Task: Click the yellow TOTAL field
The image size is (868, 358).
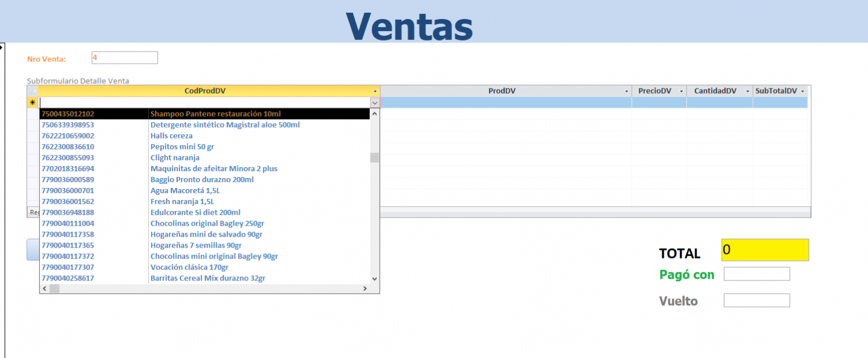Action: coord(764,250)
